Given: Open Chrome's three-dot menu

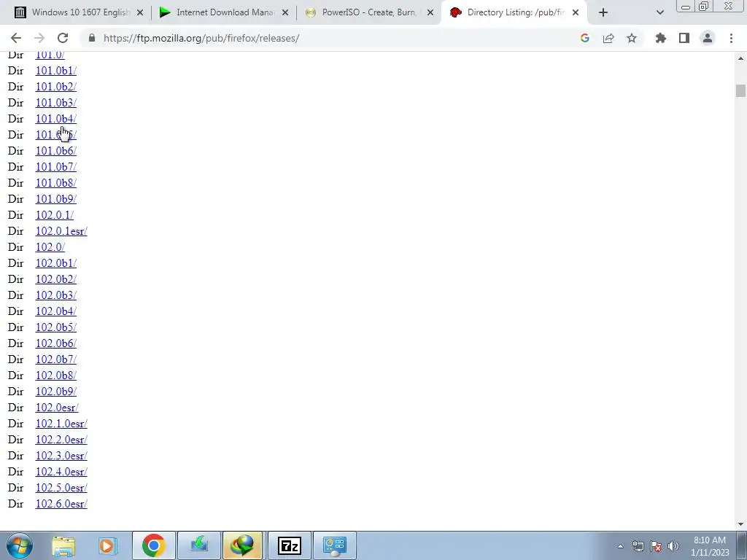Looking at the screenshot, I should 731,38.
